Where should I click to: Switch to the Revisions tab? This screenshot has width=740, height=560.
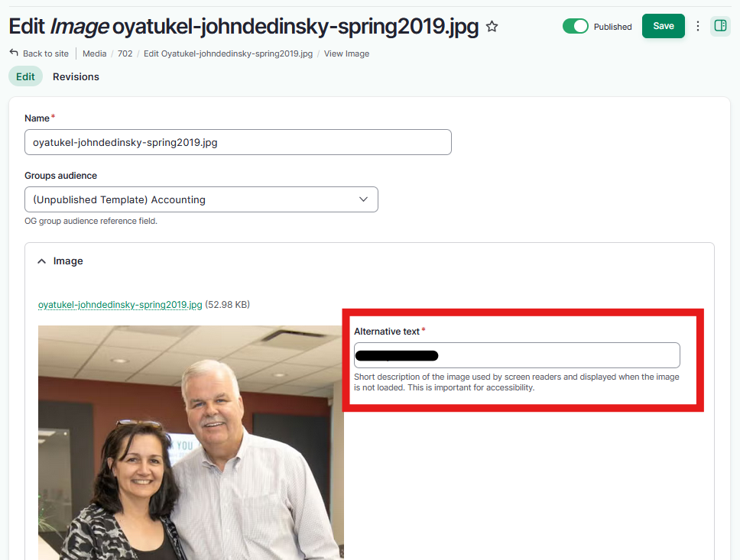click(76, 76)
